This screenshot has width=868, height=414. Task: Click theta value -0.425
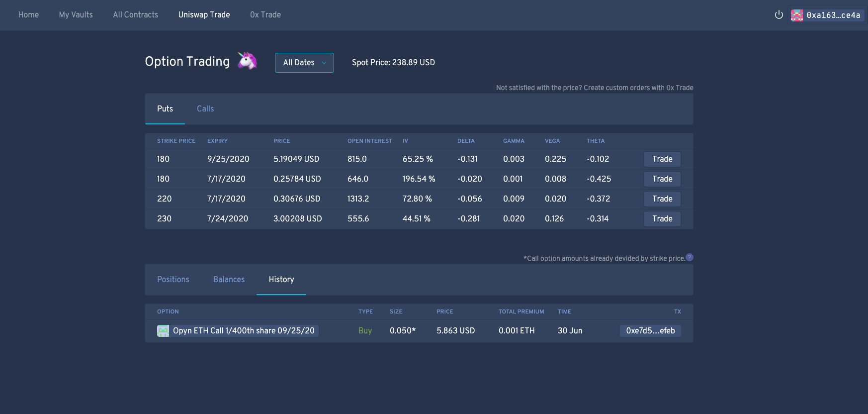tap(599, 179)
